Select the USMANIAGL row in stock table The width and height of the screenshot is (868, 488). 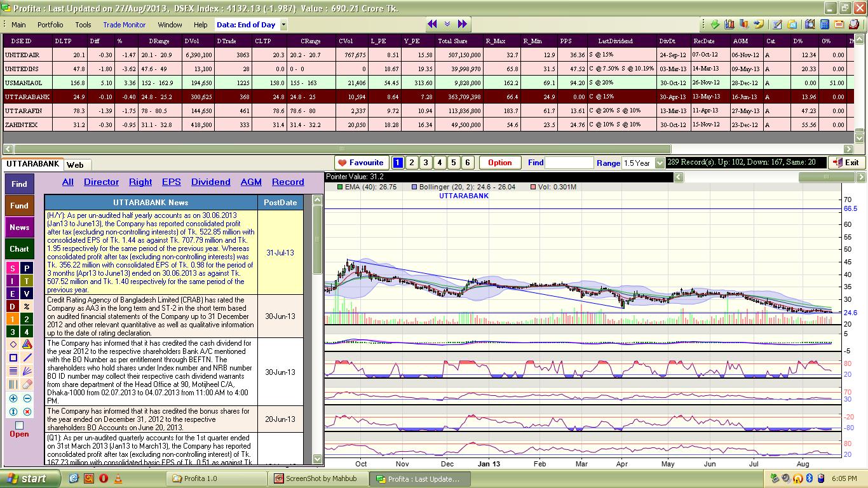[x=427, y=83]
